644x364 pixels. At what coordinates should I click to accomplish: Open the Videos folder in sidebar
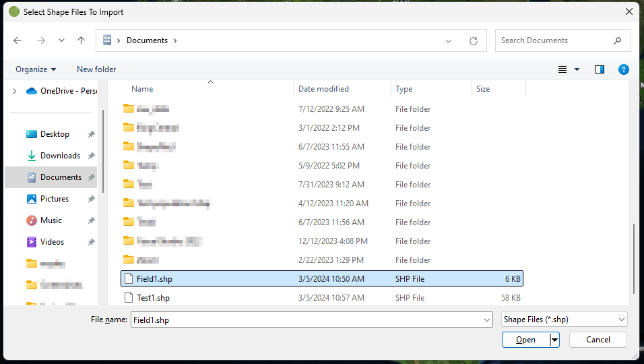point(52,242)
